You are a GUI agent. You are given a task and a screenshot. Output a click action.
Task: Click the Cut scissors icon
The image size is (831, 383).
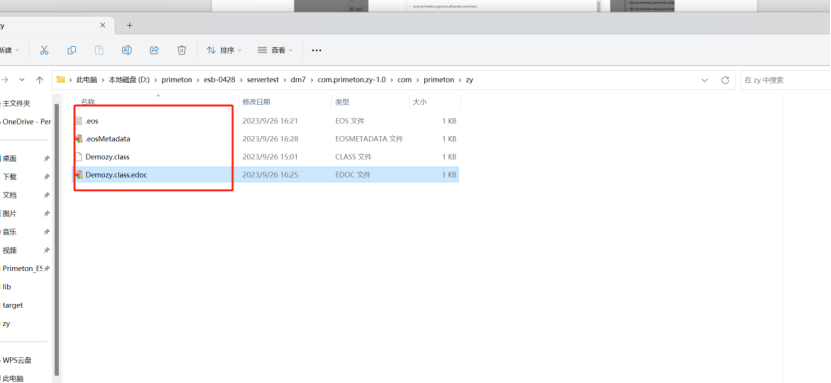pos(44,50)
